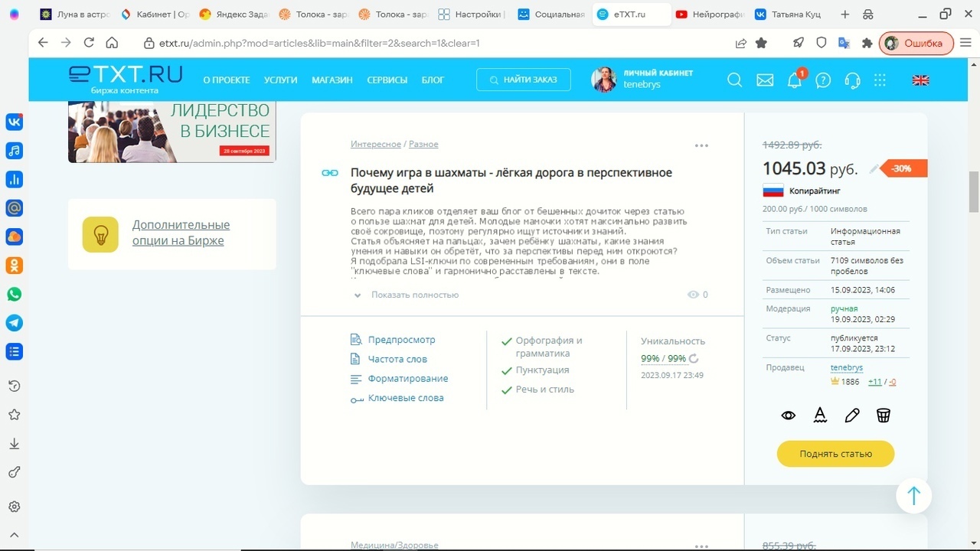Open seller profile link tenebrys
Image resolution: width=980 pixels, height=551 pixels.
tap(846, 367)
